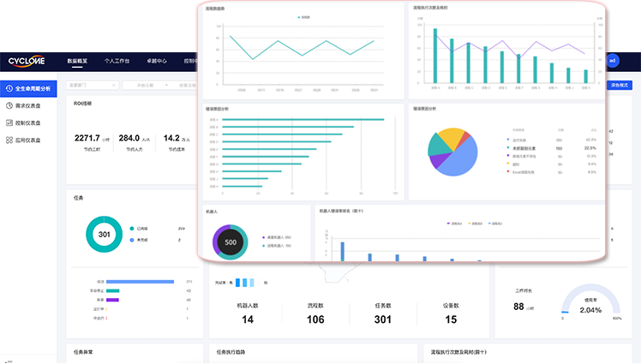Click the tallest blue bar in robot error chart

click(x=342, y=252)
